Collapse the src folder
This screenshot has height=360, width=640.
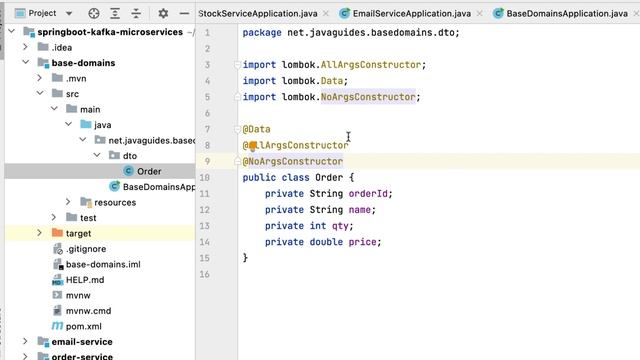40,93
